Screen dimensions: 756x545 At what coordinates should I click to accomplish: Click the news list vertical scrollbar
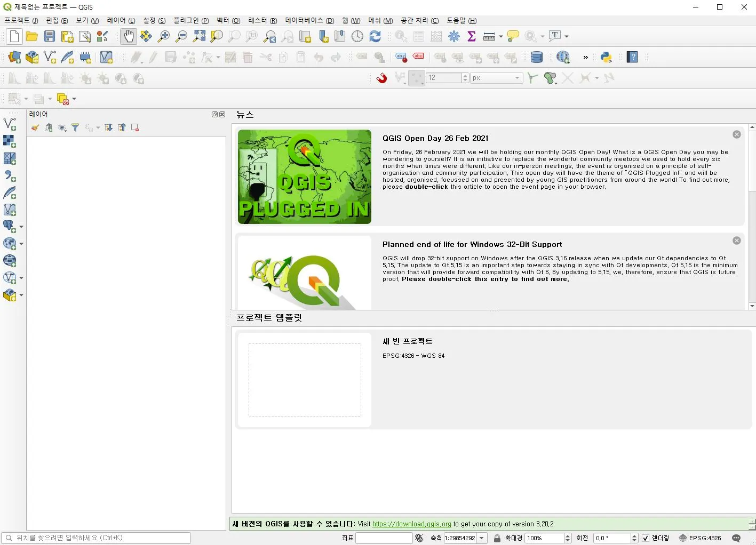click(x=752, y=216)
